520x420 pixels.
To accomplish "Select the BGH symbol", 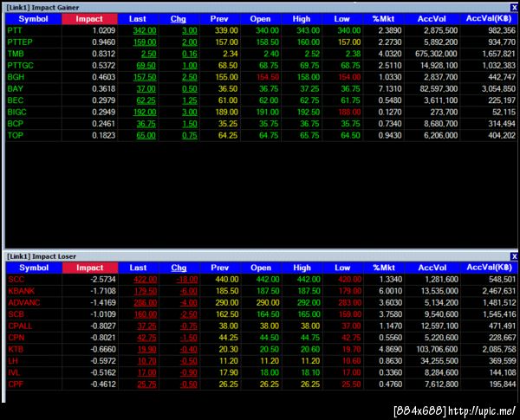I will pos(16,77).
